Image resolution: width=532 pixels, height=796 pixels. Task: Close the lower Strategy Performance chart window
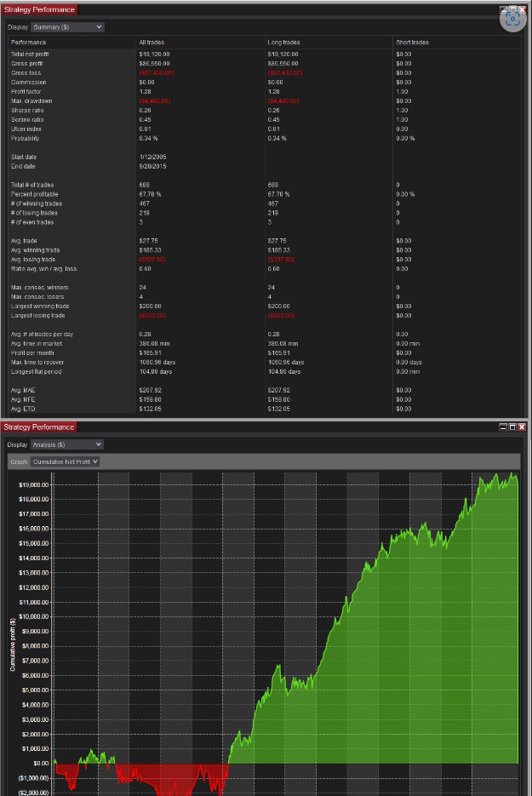522,427
